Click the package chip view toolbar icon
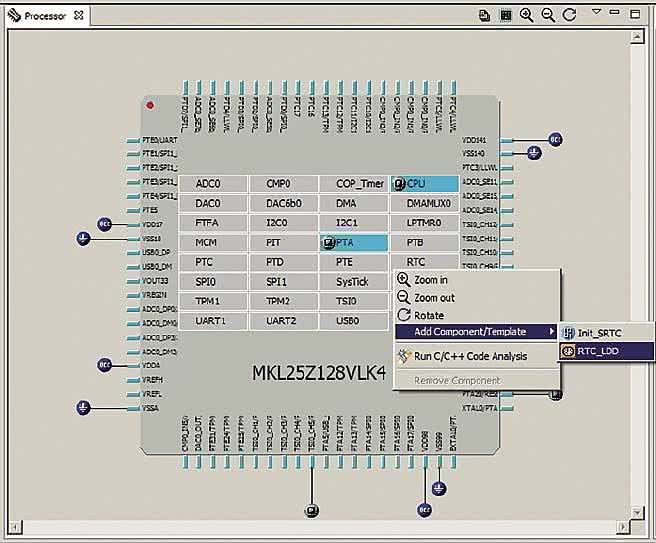This screenshot has height=543, width=656. coord(506,15)
